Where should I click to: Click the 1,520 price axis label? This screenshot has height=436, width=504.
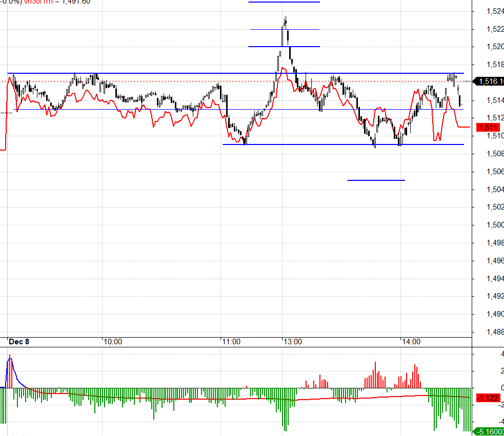(x=495, y=47)
